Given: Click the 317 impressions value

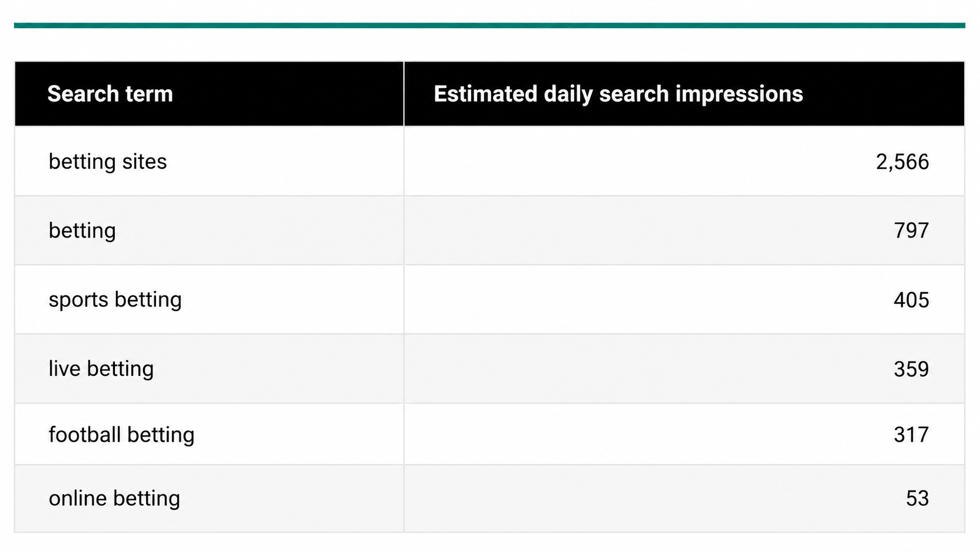Looking at the screenshot, I should coord(911,435).
